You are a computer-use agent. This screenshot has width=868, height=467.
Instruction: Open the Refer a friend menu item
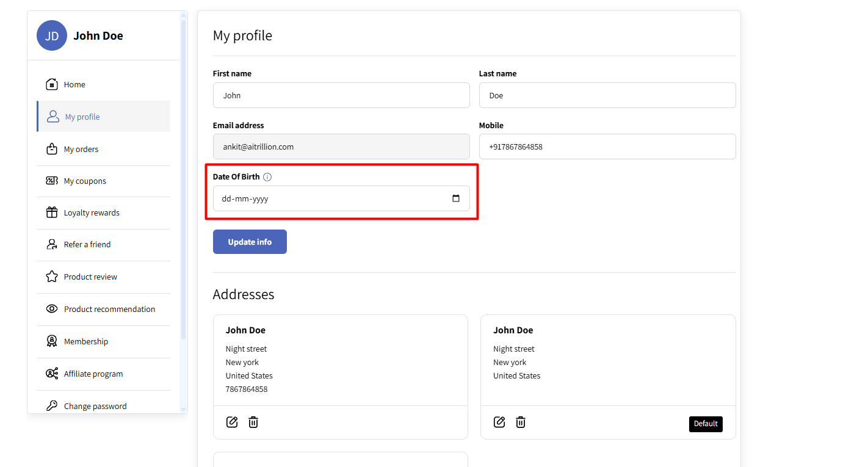(x=87, y=244)
